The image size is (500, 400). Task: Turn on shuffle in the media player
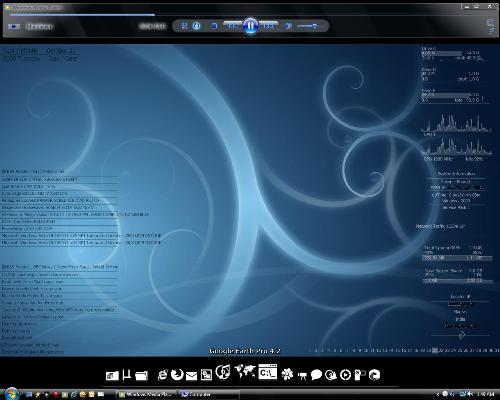tap(184, 26)
